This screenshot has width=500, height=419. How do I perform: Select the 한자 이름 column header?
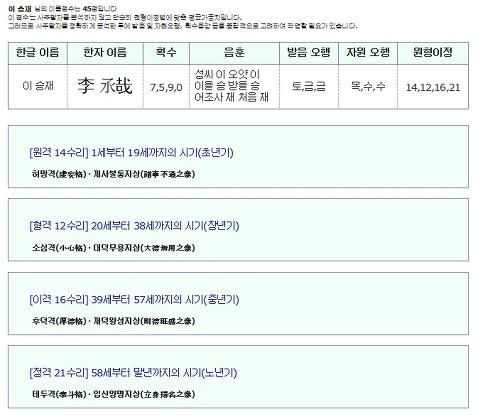pos(105,53)
